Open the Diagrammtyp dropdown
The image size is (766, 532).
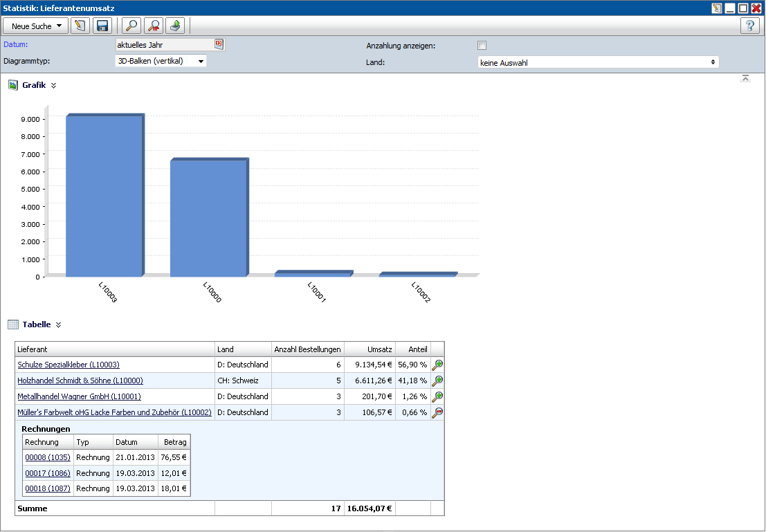[x=161, y=61]
